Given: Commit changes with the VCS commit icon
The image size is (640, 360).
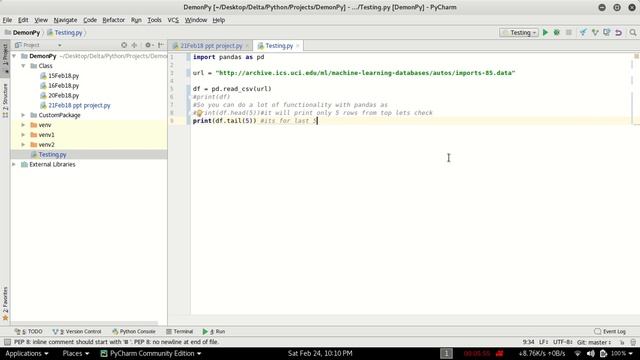Looking at the screenshot, I should pyautogui.click(x=595, y=33).
